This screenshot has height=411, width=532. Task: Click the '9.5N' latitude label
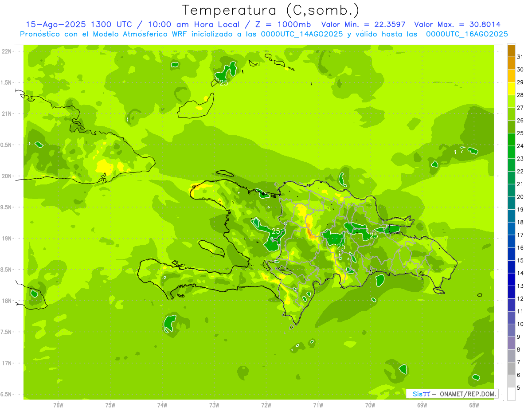7,207
